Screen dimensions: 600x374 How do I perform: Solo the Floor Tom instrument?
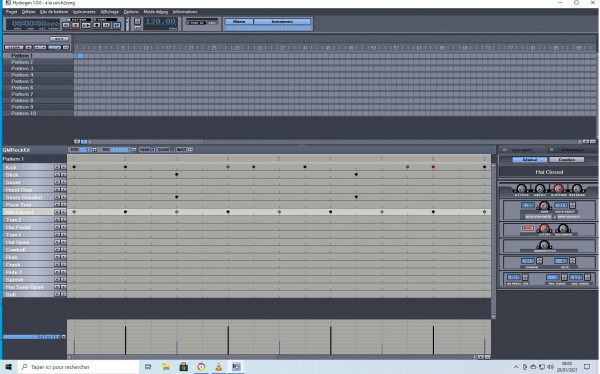click(63, 205)
